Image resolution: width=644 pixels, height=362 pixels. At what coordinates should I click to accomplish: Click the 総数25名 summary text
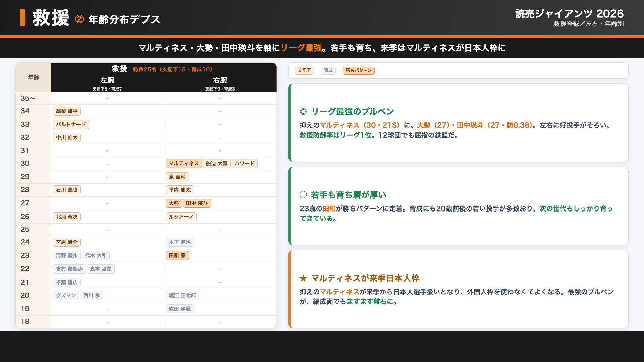click(173, 69)
